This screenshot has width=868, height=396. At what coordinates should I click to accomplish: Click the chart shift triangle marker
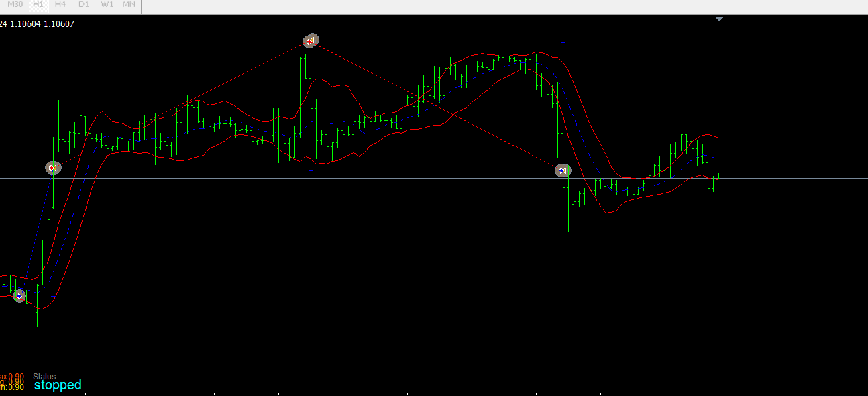click(719, 19)
